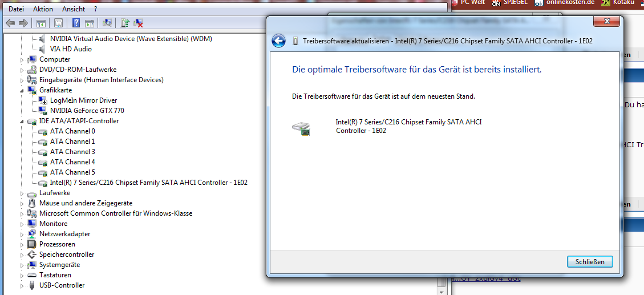
Task: Expand Eingabegeräte (Human Interface Devices) node
Action: 22,80
